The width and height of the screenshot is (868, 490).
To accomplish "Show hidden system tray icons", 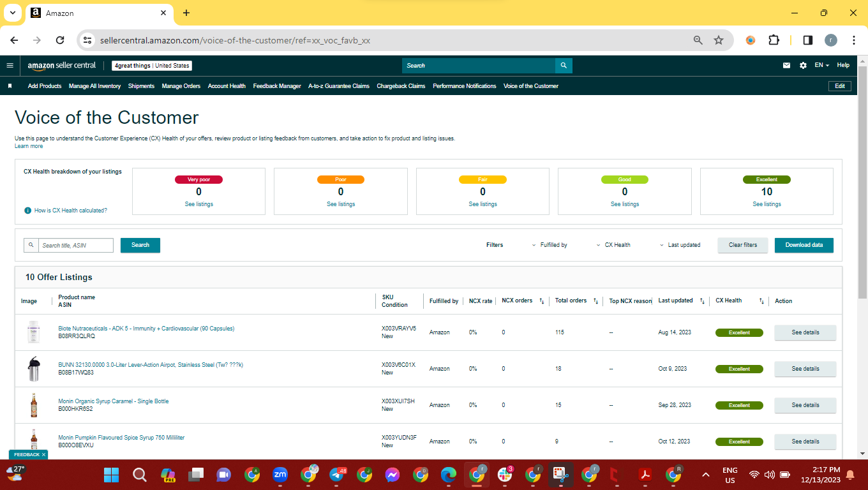I will [x=706, y=475].
